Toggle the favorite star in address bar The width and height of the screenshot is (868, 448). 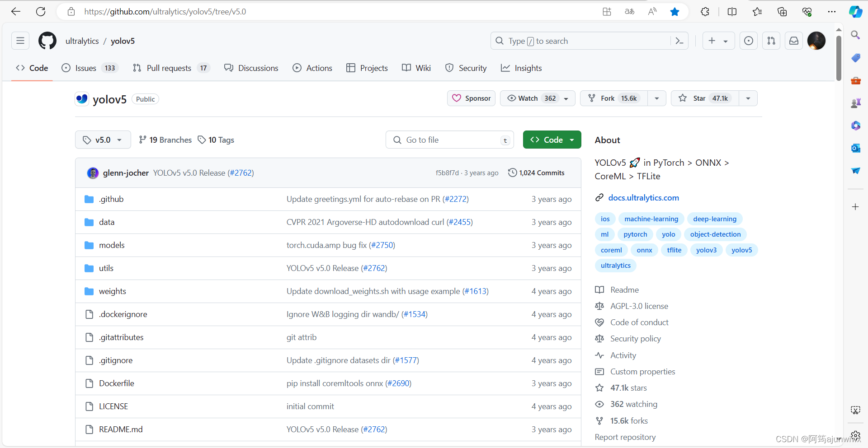point(675,12)
